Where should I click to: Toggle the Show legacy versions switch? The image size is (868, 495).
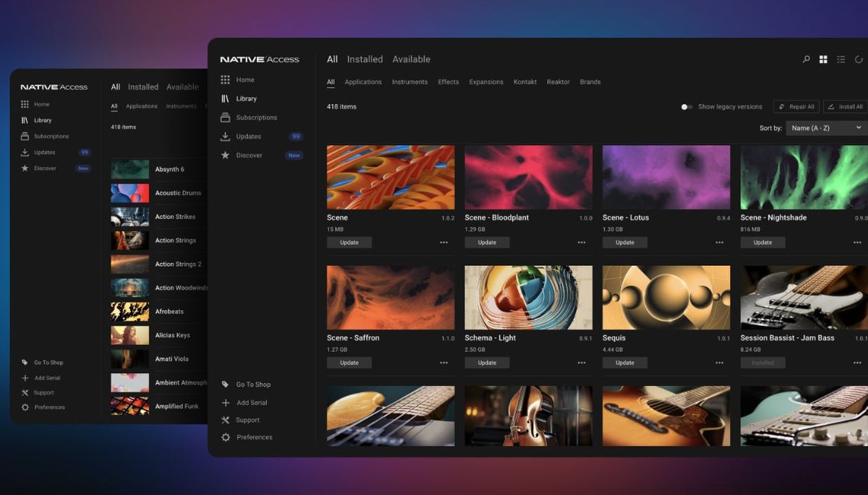coord(686,107)
